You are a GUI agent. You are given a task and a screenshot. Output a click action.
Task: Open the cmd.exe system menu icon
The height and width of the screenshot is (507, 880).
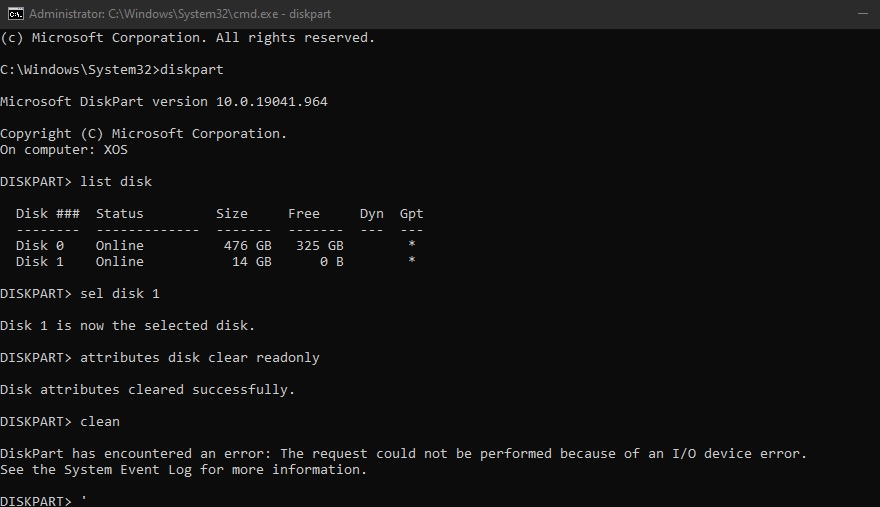[15, 13]
